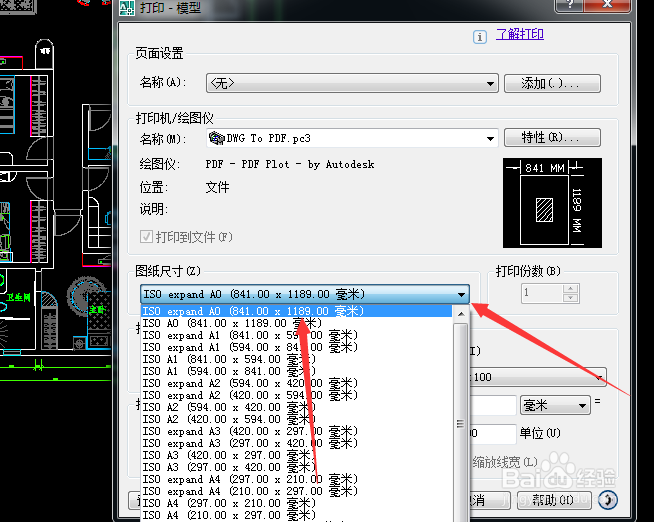Click the 帮助(H) help button
Screen dimensions: 654x522
coord(554,500)
